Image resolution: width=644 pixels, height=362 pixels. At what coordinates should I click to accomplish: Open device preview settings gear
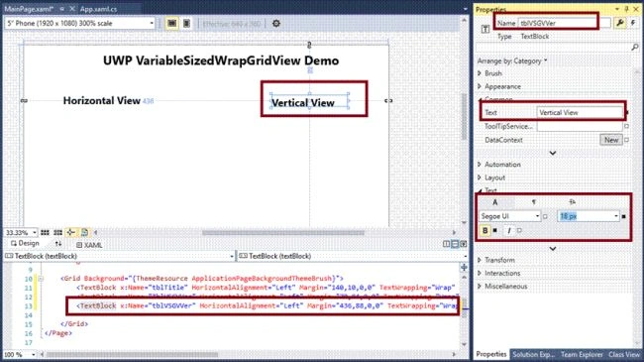pos(276,24)
